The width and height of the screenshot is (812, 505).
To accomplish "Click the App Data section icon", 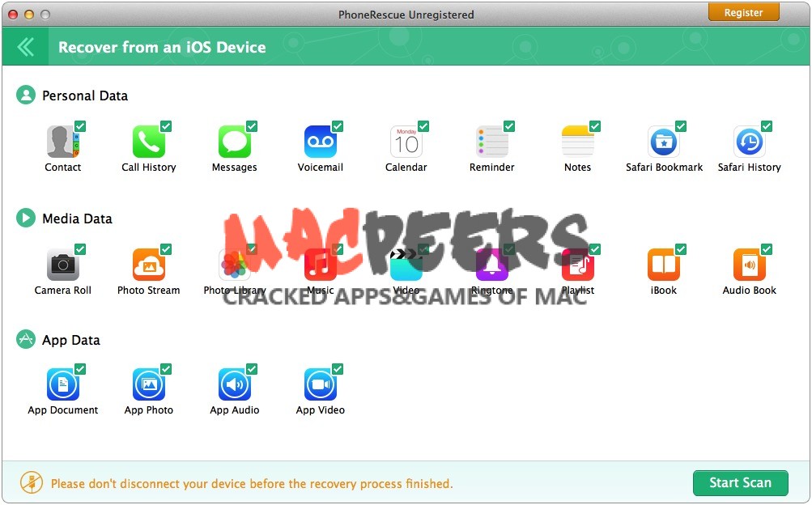I will (x=26, y=339).
